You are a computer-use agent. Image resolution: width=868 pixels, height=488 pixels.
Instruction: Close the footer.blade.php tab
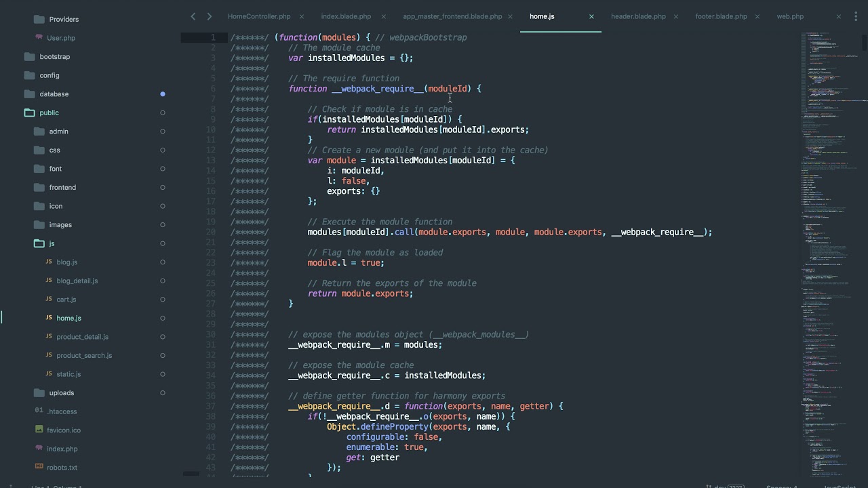(757, 16)
